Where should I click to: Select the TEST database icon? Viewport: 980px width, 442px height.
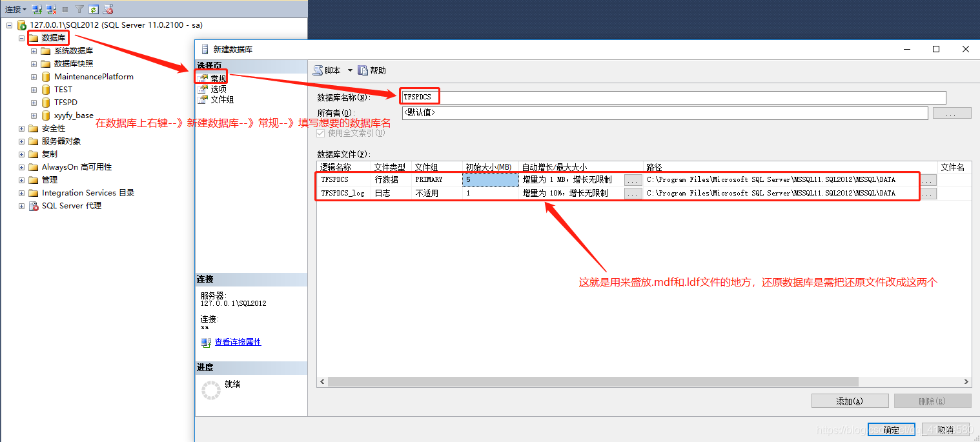tap(45, 90)
